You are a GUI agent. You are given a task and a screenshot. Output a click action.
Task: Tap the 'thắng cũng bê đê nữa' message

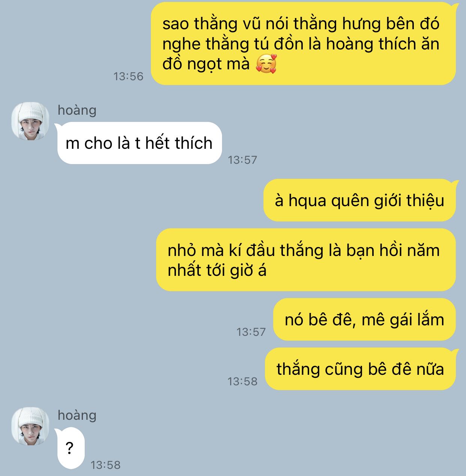pyautogui.click(x=361, y=369)
